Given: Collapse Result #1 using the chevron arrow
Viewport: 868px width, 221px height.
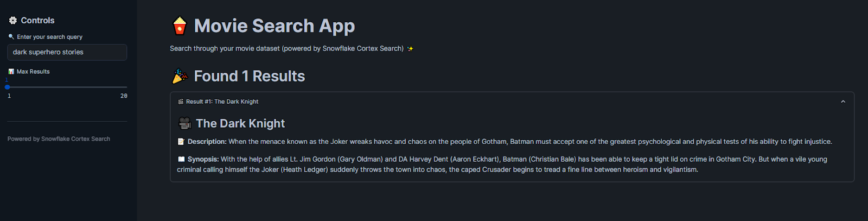Looking at the screenshot, I should [843, 102].
